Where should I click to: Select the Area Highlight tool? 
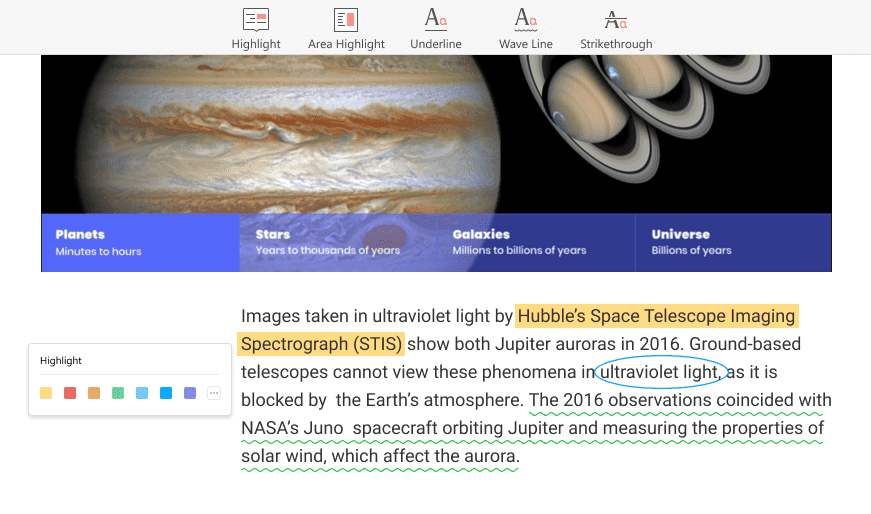[346, 29]
